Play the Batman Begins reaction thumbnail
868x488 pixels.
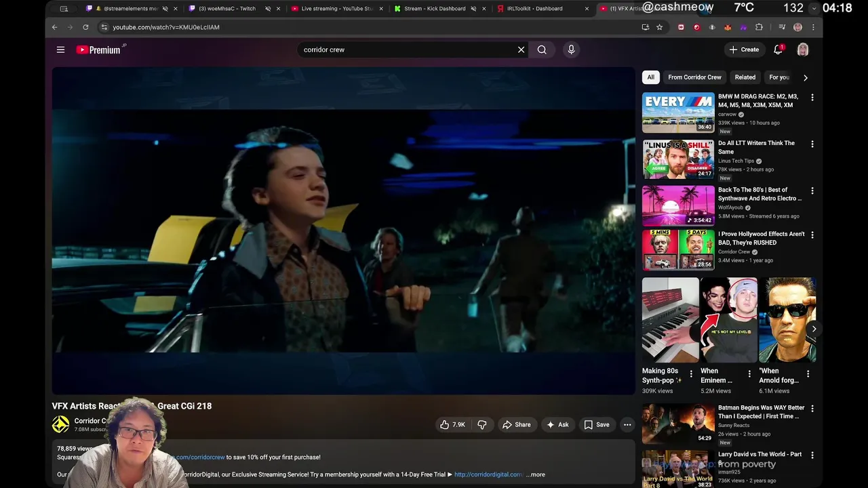coord(678,424)
